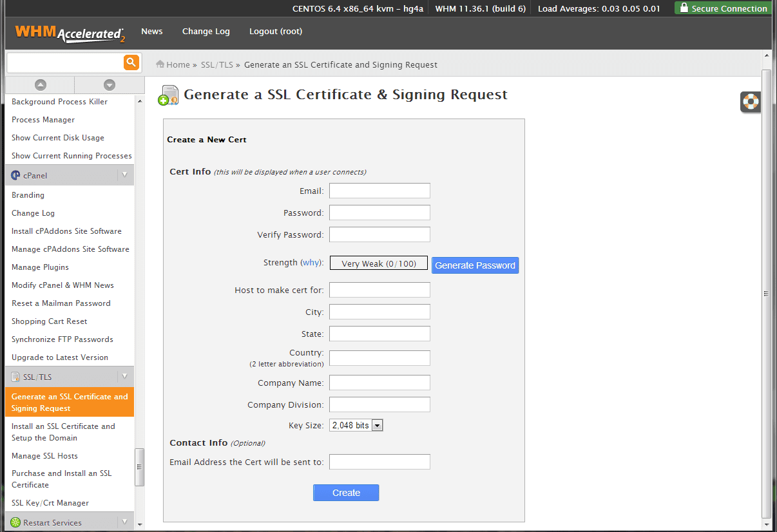The height and width of the screenshot is (532, 777).
Task: Click the Generate Password button
Action: click(x=475, y=265)
